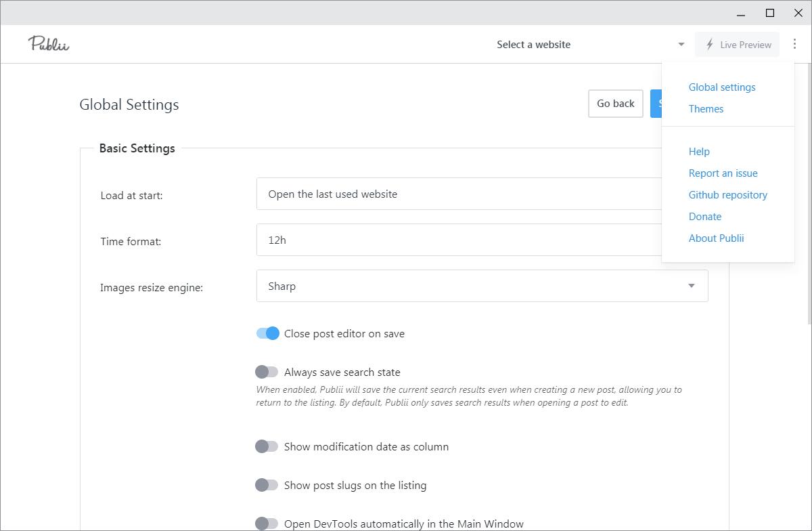The image size is (812, 531).
Task: Choose "Report an issue"
Action: point(723,173)
